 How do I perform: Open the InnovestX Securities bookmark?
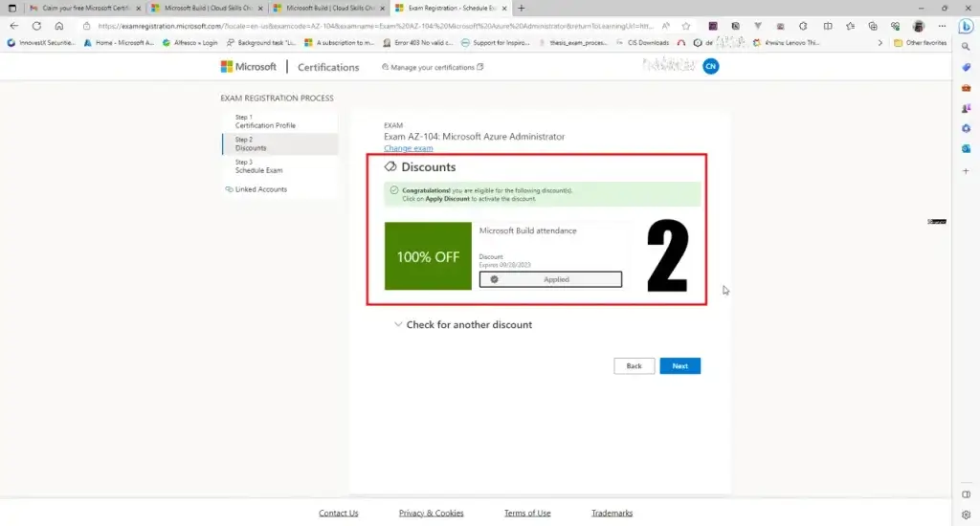(x=41, y=43)
